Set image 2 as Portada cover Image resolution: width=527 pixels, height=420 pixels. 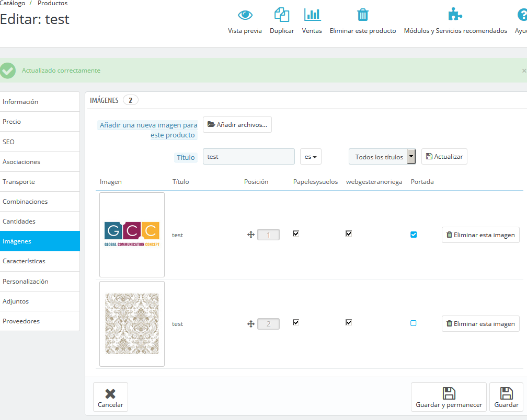(x=414, y=323)
